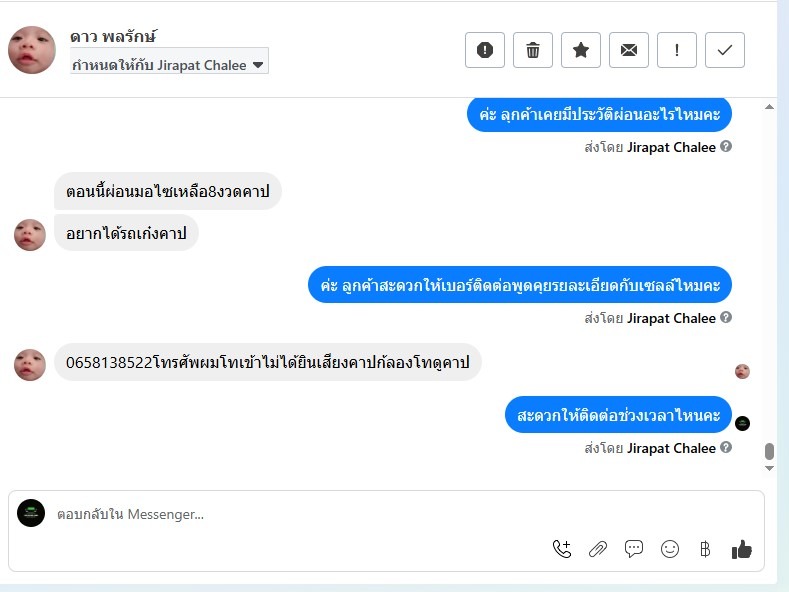Click the customer's profile picture in header
The height and width of the screenshot is (592, 789).
click(x=32, y=50)
